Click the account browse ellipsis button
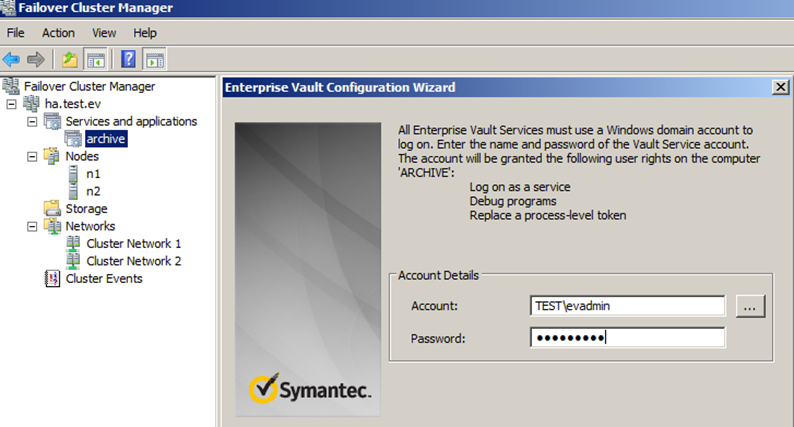794x427 pixels. (x=750, y=306)
